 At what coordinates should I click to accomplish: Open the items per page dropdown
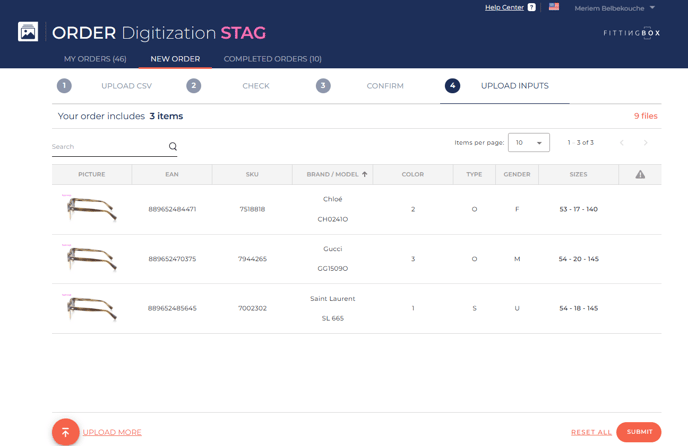529,143
